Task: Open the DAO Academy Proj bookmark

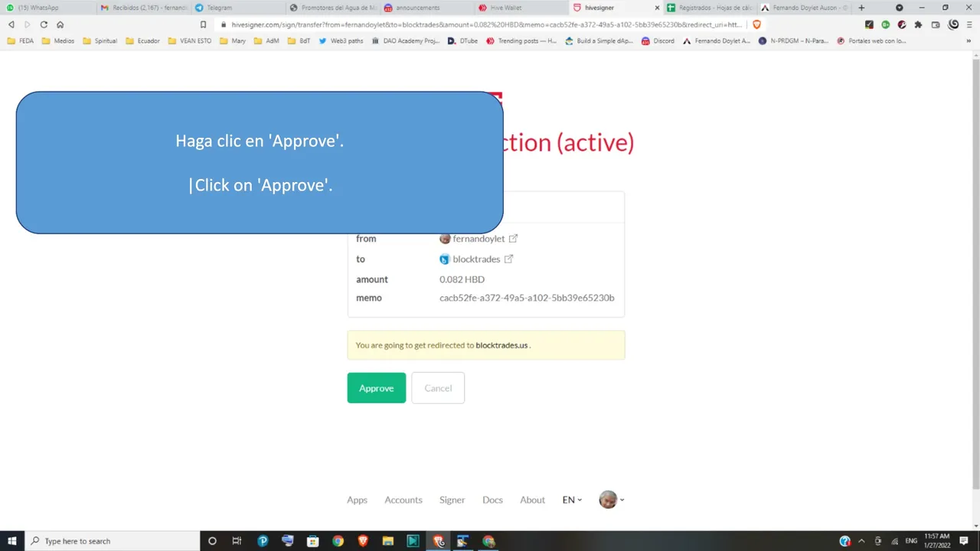Action: (406, 41)
